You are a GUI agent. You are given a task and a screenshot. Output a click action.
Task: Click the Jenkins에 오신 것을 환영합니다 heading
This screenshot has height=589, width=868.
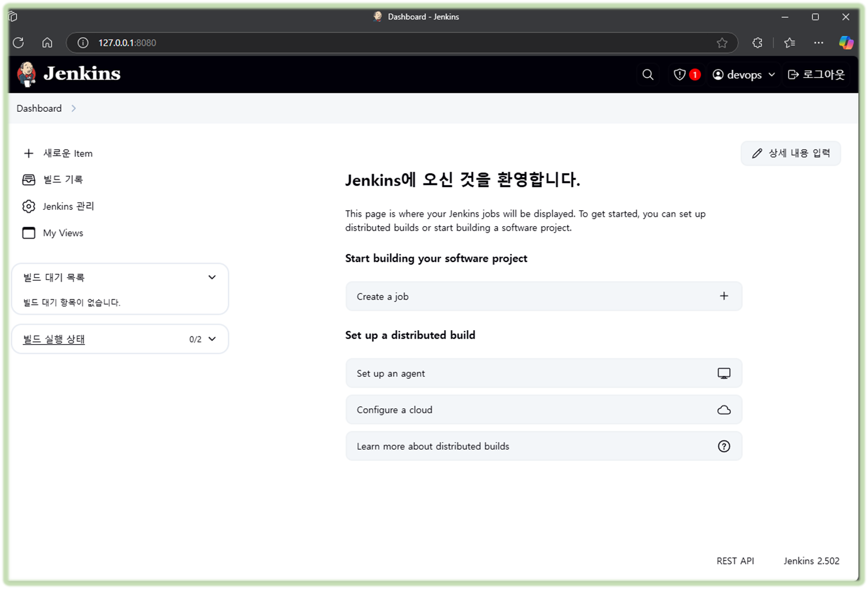click(463, 180)
